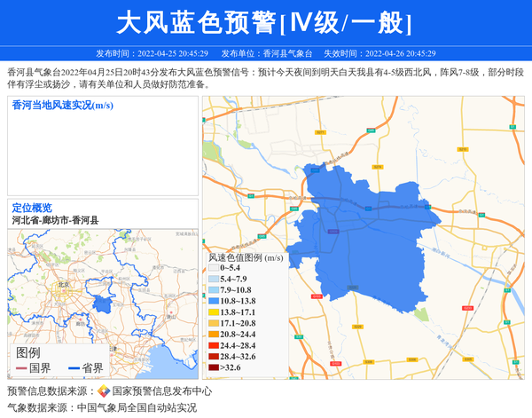Screen dimensions: 532x418
Task: Click the 预警信息数据来源 label
Action: (x=51, y=391)
